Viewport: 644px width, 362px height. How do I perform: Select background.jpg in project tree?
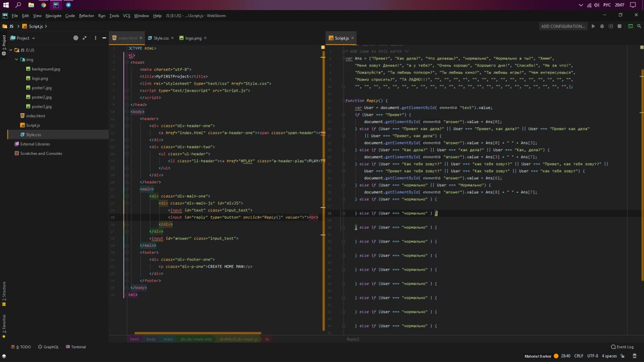point(45,69)
